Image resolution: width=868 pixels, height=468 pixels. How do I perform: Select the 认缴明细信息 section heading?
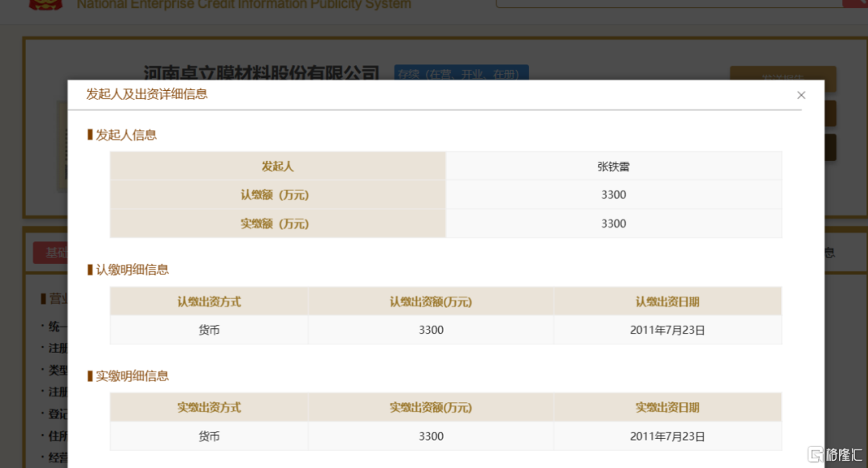[133, 269]
